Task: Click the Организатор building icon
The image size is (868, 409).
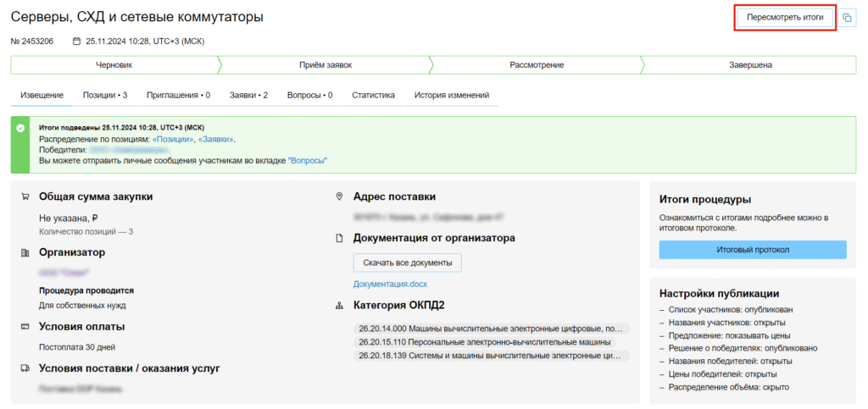Action: coord(25,252)
